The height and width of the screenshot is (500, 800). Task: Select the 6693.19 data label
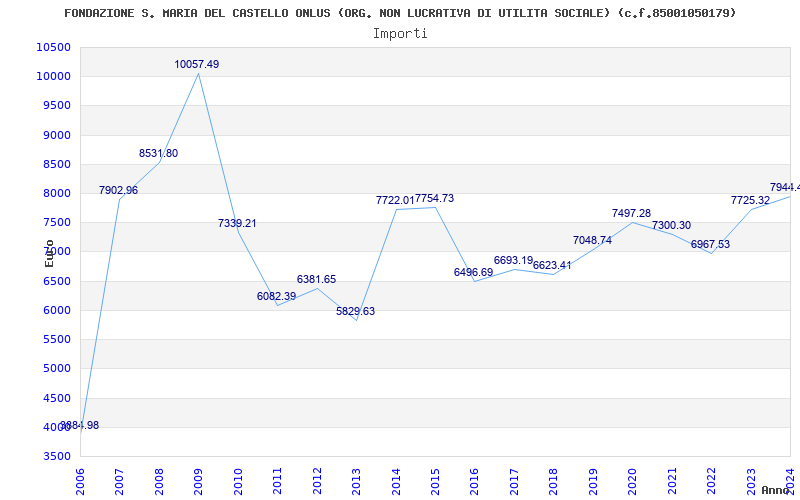(513, 261)
